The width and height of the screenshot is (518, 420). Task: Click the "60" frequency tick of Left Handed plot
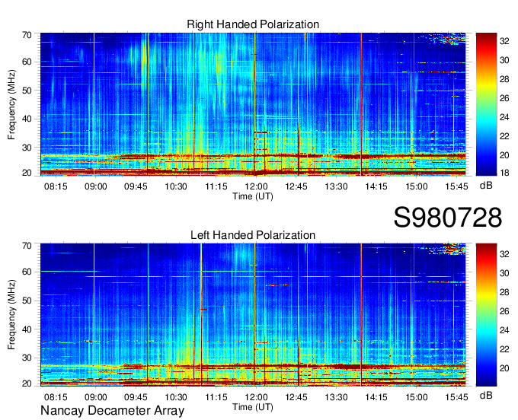(27, 272)
